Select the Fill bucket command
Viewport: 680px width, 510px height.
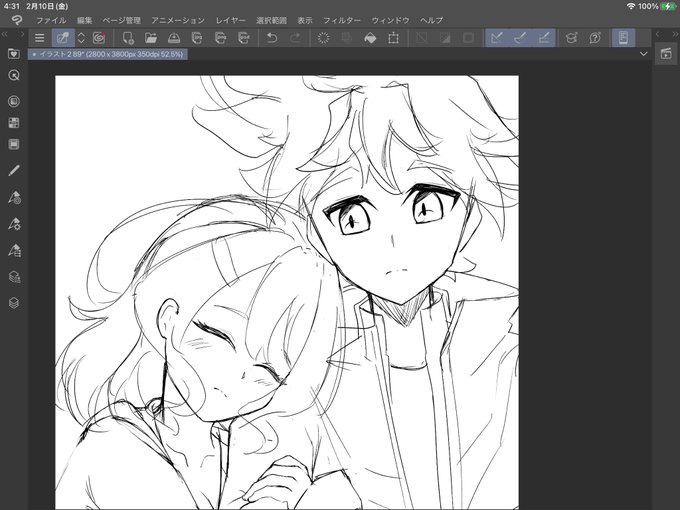point(370,38)
